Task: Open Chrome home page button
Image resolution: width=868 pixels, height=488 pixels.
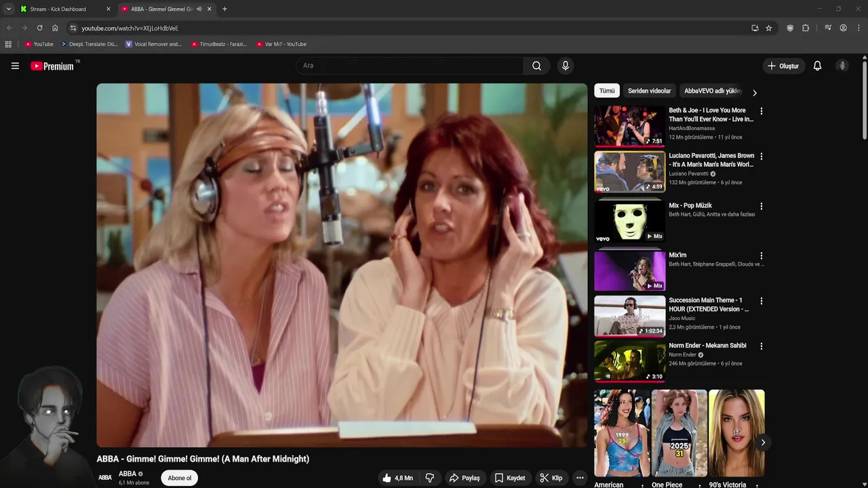Action: coord(55,28)
